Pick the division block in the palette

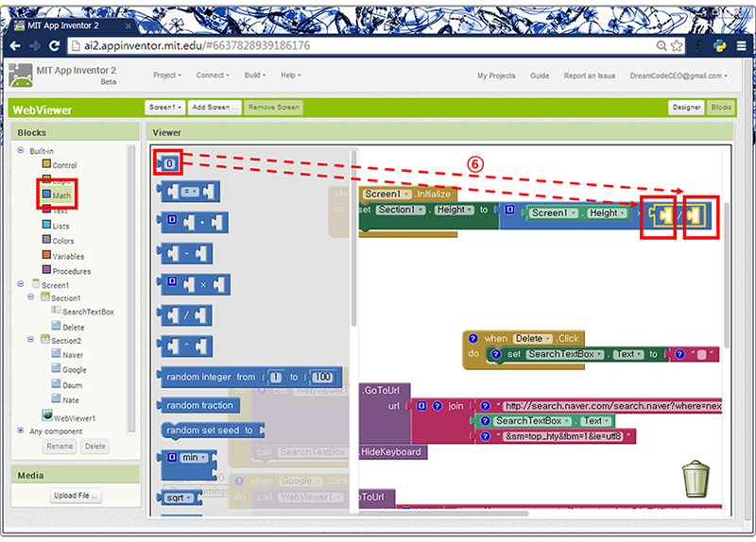coord(185,315)
